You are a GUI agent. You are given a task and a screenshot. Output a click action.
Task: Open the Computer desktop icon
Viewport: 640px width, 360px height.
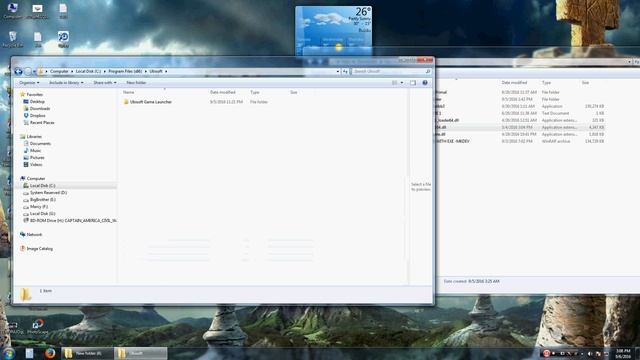13,11
